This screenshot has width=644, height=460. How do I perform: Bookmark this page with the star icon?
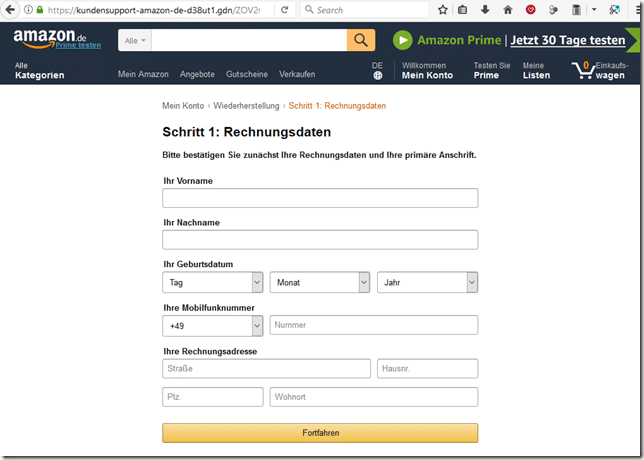click(442, 10)
